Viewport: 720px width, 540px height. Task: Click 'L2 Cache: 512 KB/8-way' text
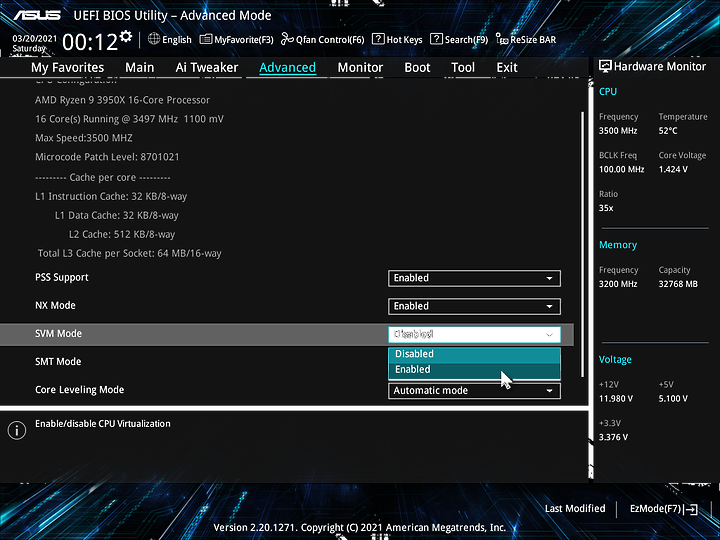click(122, 235)
